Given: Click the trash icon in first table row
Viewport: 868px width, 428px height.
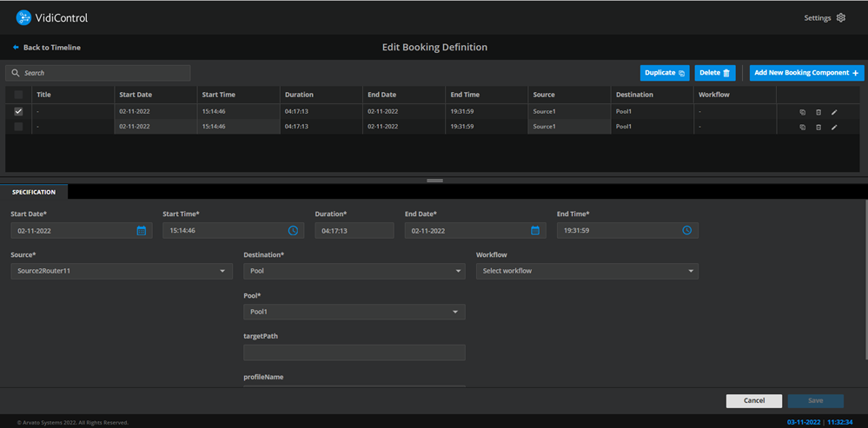Looking at the screenshot, I should (x=818, y=112).
